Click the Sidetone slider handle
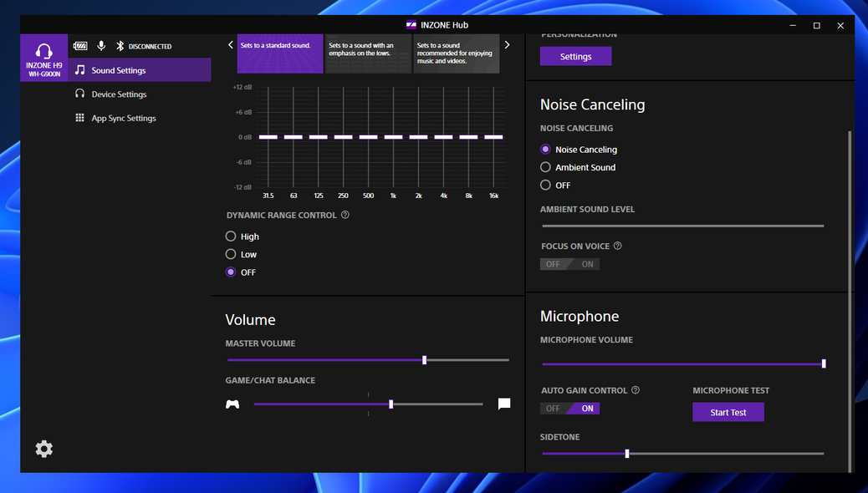This screenshot has height=493, width=868. pyautogui.click(x=627, y=454)
